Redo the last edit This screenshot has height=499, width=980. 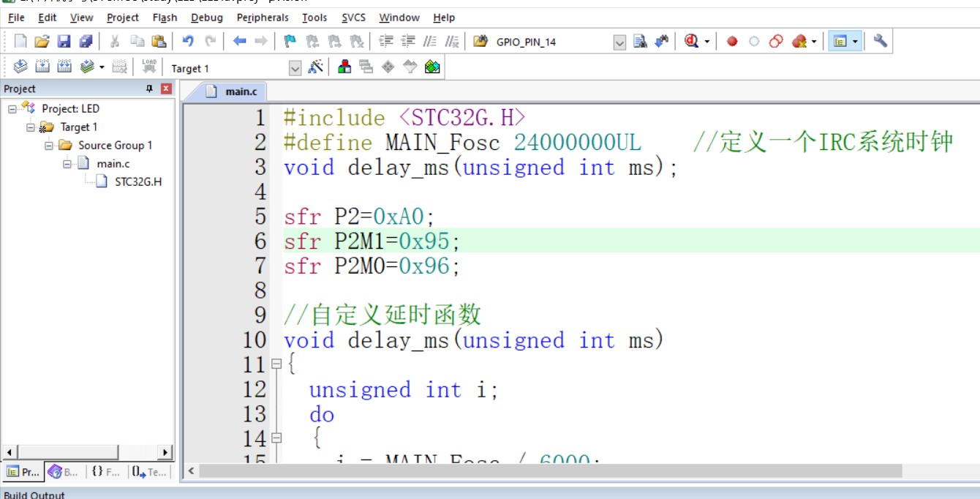pos(210,42)
